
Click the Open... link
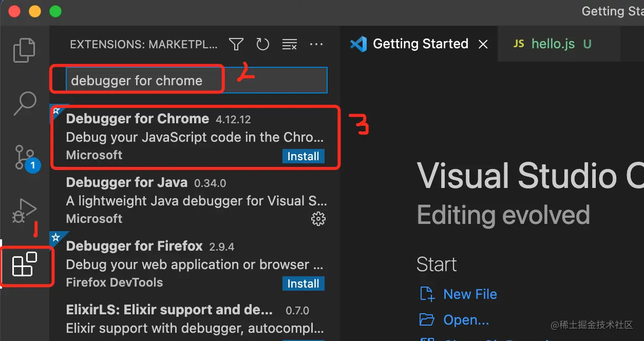pyautogui.click(x=466, y=320)
